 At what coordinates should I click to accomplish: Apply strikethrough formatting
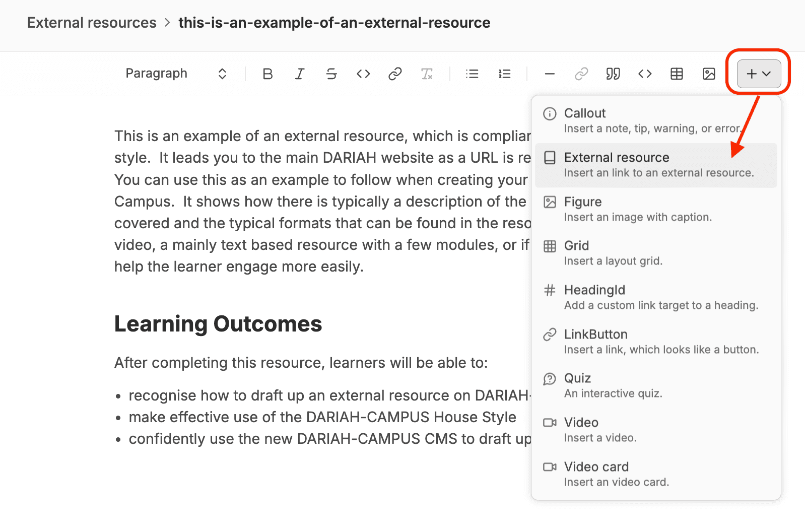(x=331, y=74)
